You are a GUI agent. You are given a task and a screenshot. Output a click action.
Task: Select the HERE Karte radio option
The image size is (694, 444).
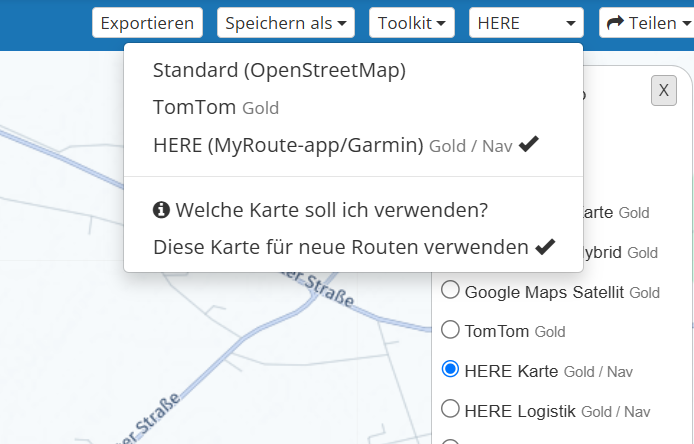[x=450, y=370]
